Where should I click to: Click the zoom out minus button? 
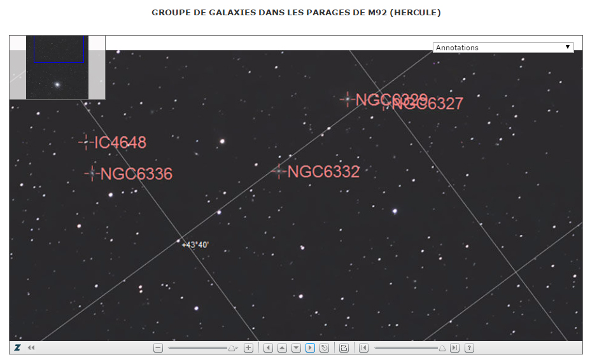coord(158,348)
